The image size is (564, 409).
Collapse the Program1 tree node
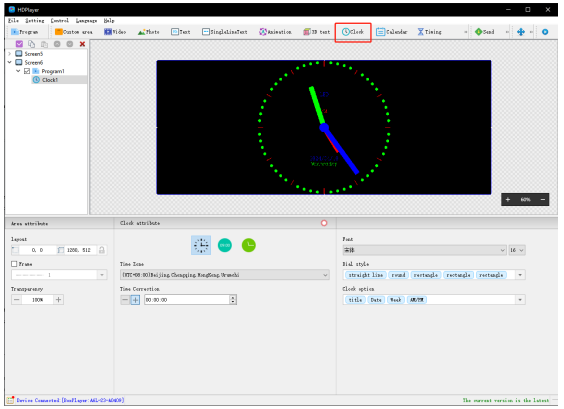[x=18, y=71]
